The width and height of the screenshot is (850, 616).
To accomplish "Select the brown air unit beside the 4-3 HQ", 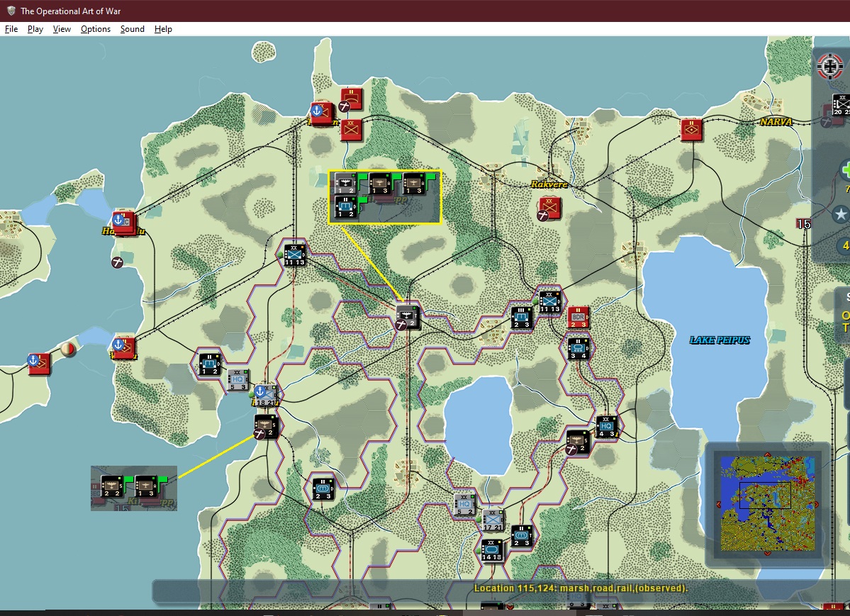I will [577, 441].
